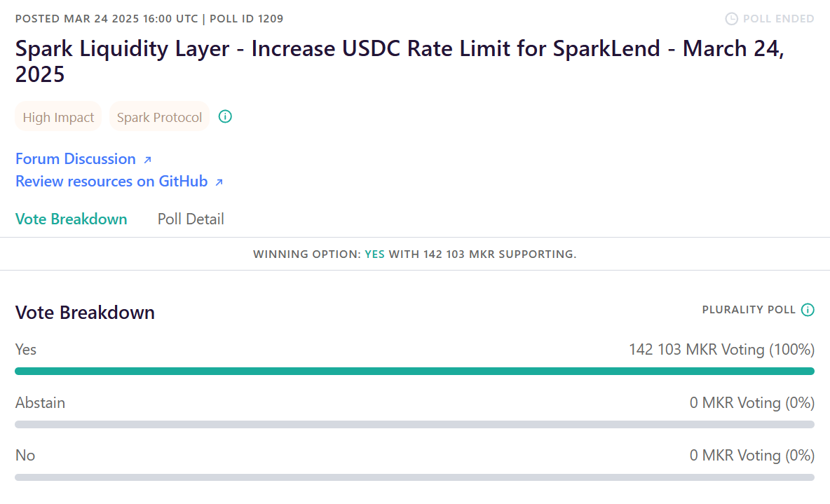Click the Poll ID 1209 text
The width and height of the screenshot is (830, 504).
coord(247,19)
